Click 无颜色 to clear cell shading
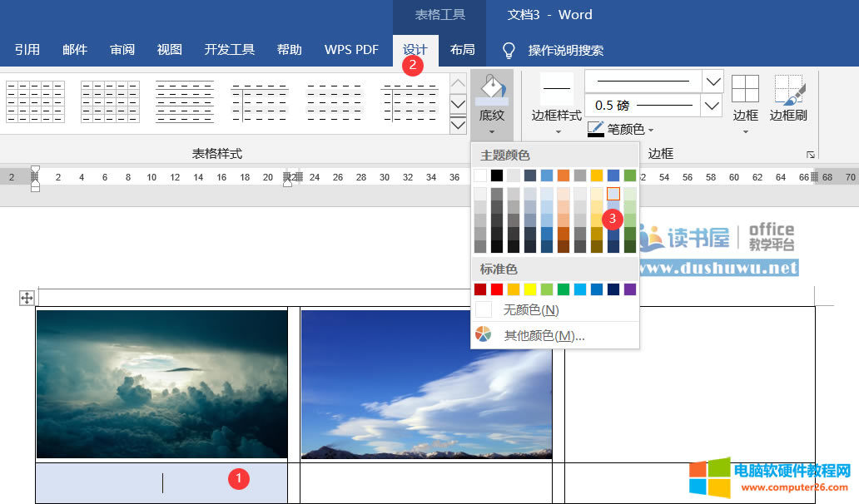 coord(534,309)
